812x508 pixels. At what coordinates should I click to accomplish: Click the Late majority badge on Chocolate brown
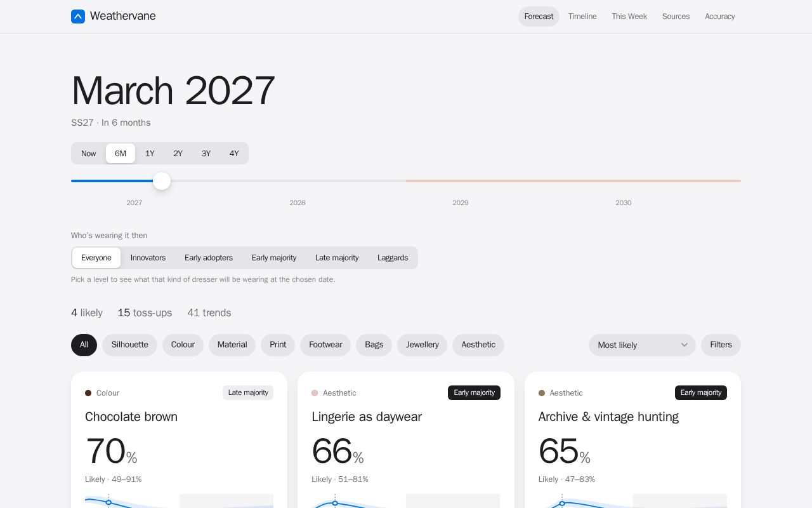pos(248,393)
